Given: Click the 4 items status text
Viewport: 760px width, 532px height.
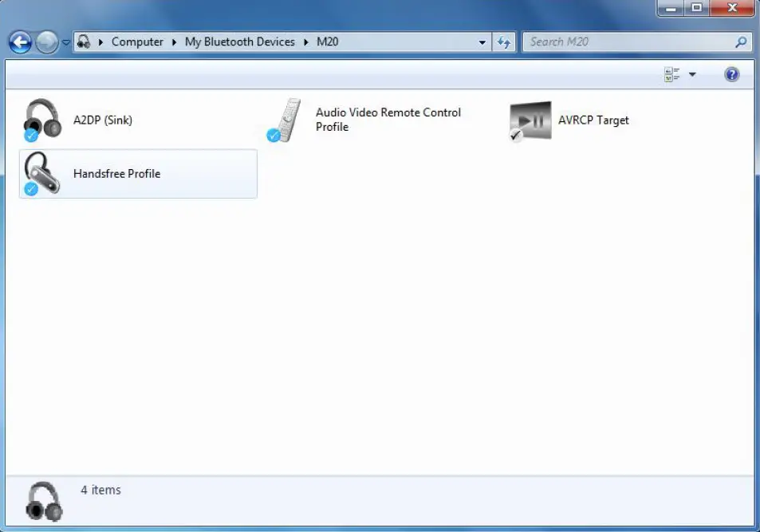Looking at the screenshot, I should 100,490.
